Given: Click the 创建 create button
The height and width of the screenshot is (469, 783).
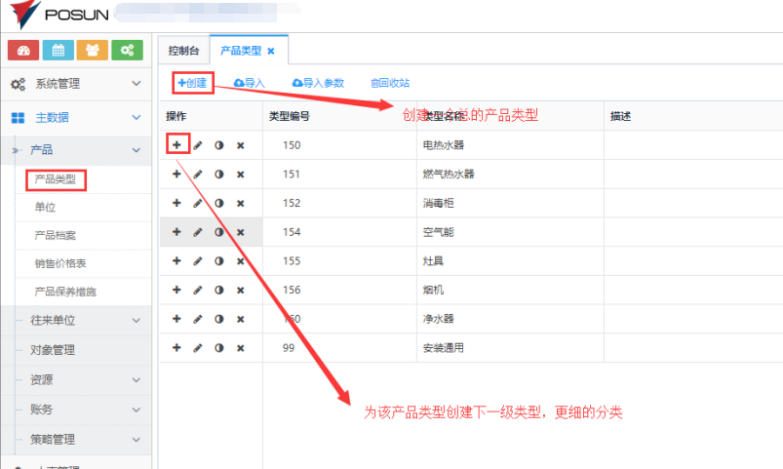Looking at the screenshot, I should 192,83.
